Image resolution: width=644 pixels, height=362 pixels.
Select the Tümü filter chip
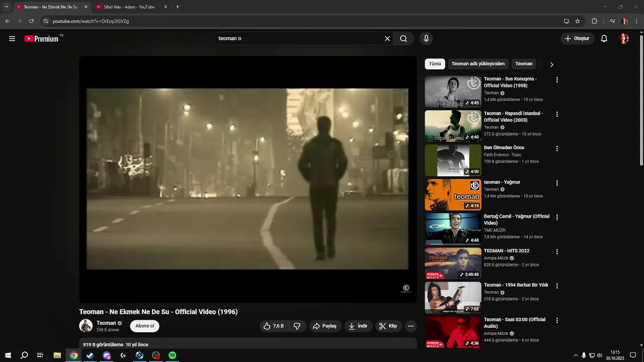point(435,64)
